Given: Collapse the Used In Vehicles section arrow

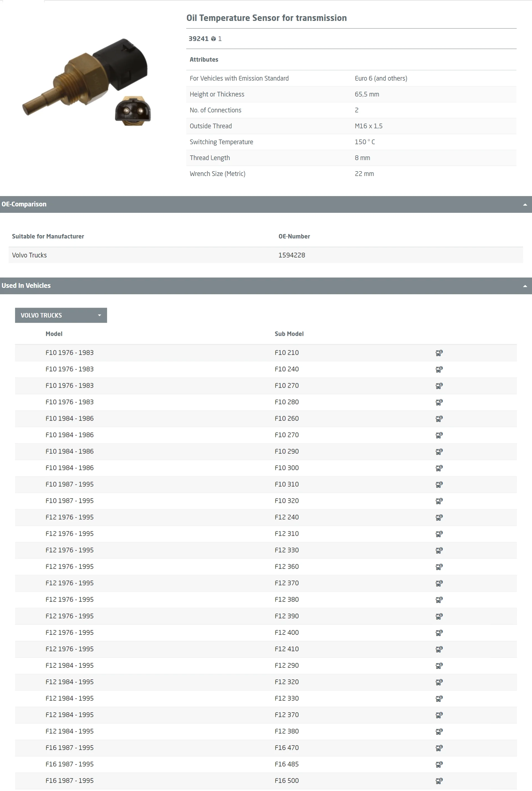Looking at the screenshot, I should point(525,286).
